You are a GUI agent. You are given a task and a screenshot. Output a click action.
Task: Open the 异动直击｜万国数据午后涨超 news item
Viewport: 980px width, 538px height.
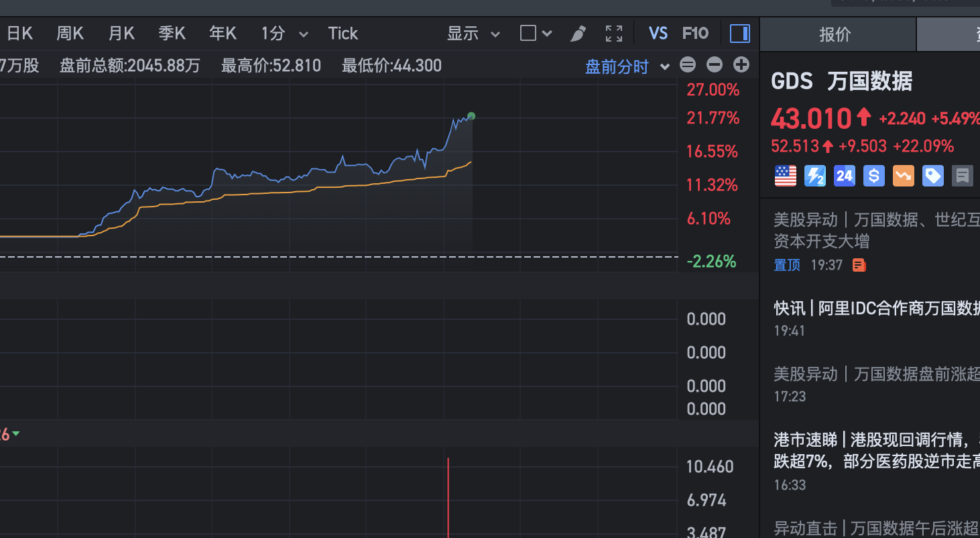click(x=877, y=528)
